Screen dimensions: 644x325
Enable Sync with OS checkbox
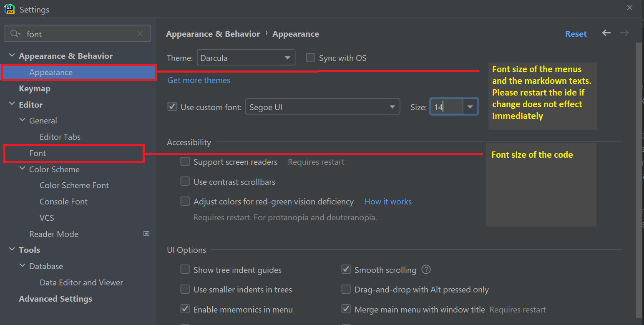click(x=310, y=58)
